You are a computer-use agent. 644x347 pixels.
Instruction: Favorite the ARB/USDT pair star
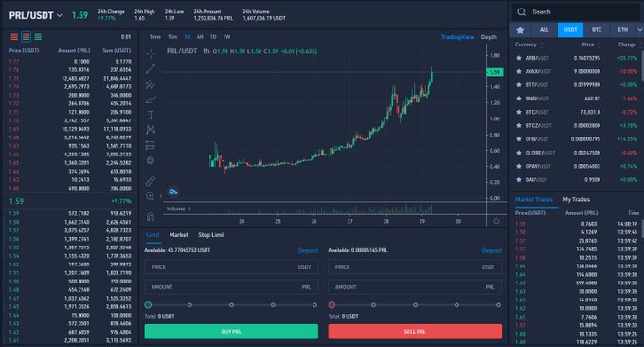click(x=519, y=58)
